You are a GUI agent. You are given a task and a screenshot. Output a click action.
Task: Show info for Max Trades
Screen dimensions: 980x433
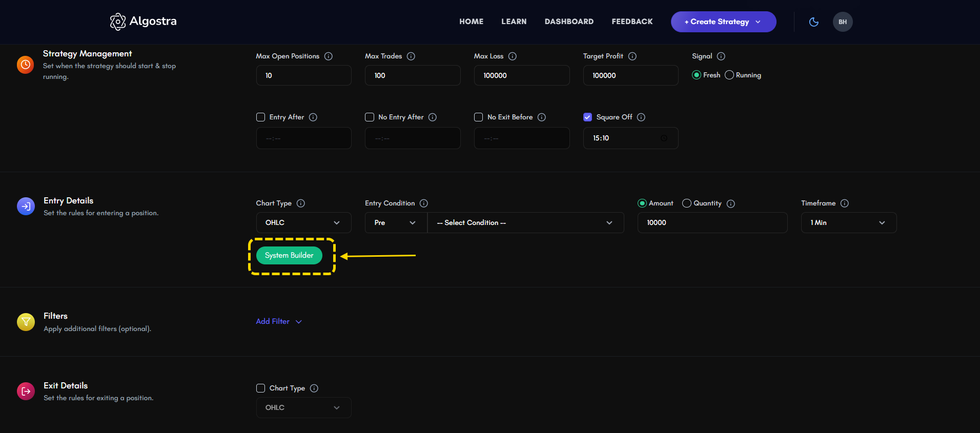(411, 56)
